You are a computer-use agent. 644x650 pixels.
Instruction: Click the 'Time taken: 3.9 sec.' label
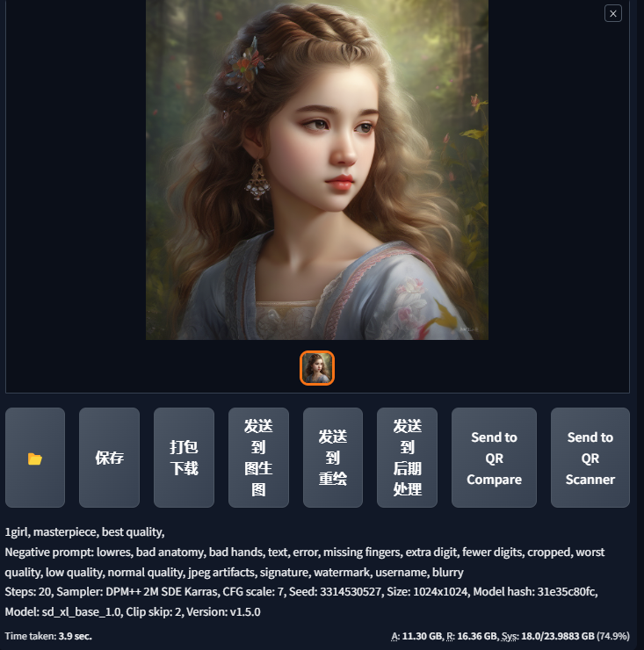click(48, 636)
